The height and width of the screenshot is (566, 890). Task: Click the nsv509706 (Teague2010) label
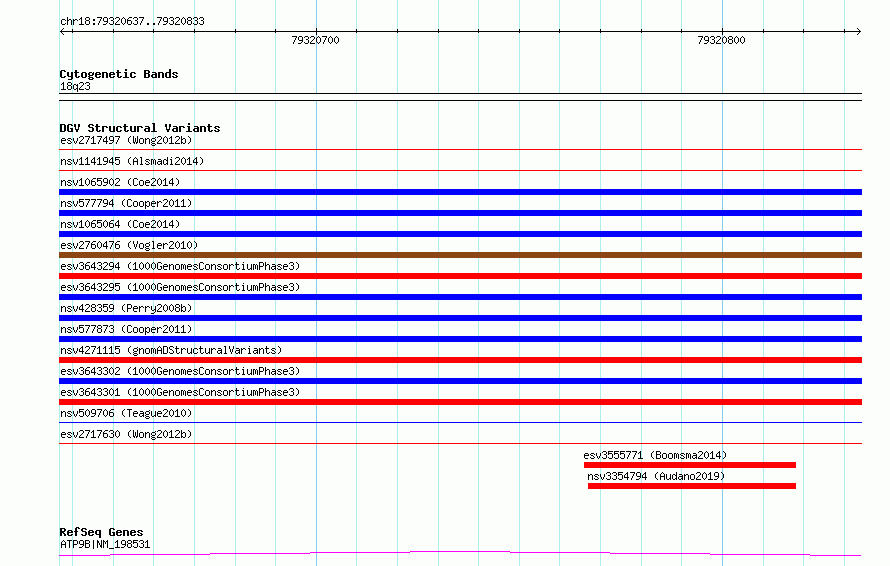[x=126, y=413]
